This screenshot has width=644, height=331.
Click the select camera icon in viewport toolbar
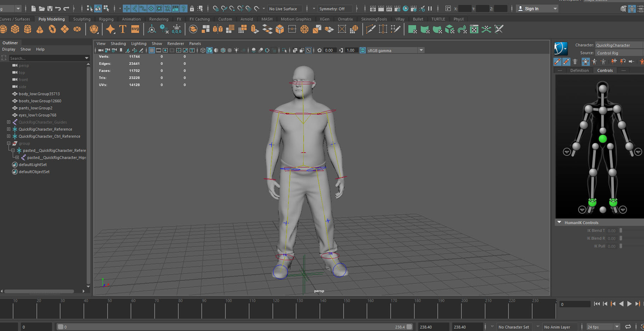point(100,50)
